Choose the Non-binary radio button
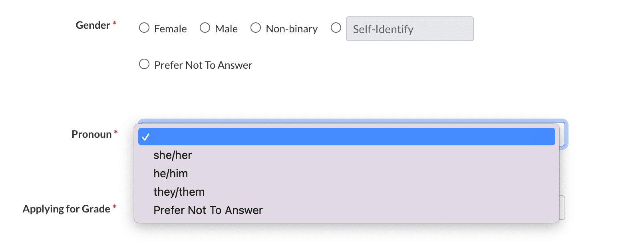The width and height of the screenshot is (644, 242). [256, 28]
